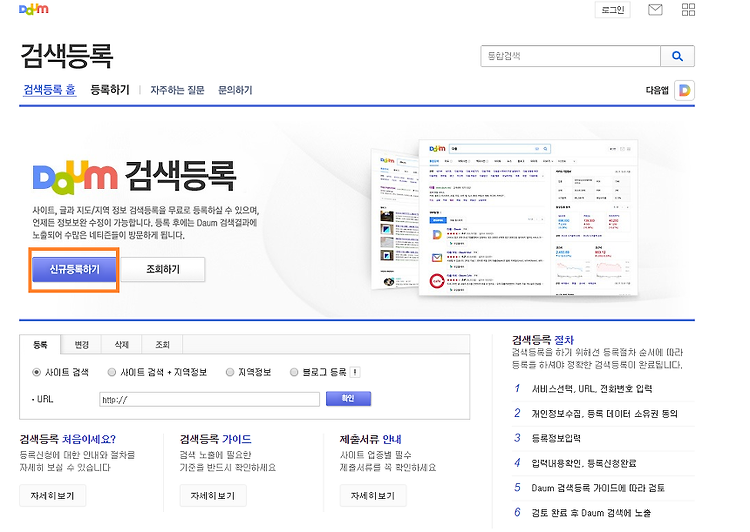This screenshot has width=750, height=532.
Task: Click the 검색등록 가이드 heading
Action: 215,439
